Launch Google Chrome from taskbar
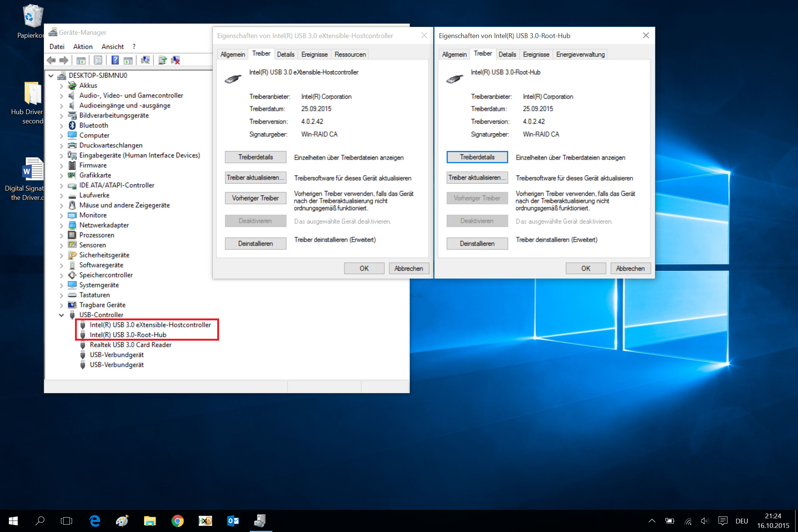 (177, 521)
